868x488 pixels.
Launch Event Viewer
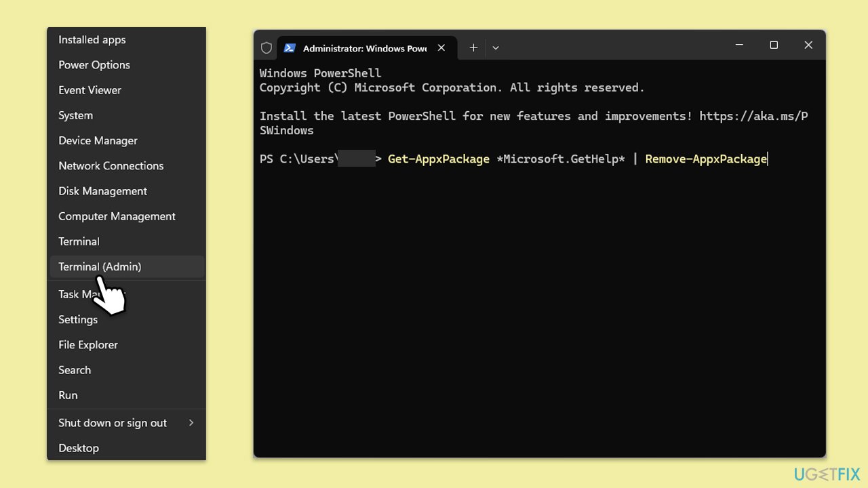coord(127,90)
